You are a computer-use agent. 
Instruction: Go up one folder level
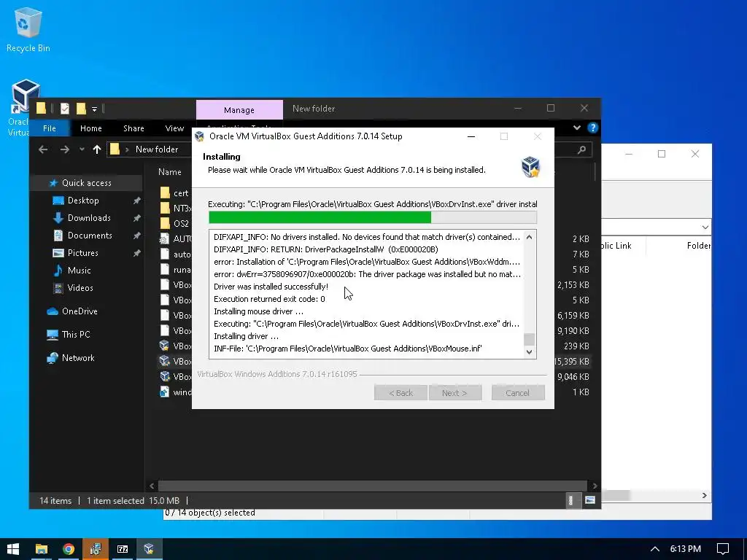pos(97,149)
